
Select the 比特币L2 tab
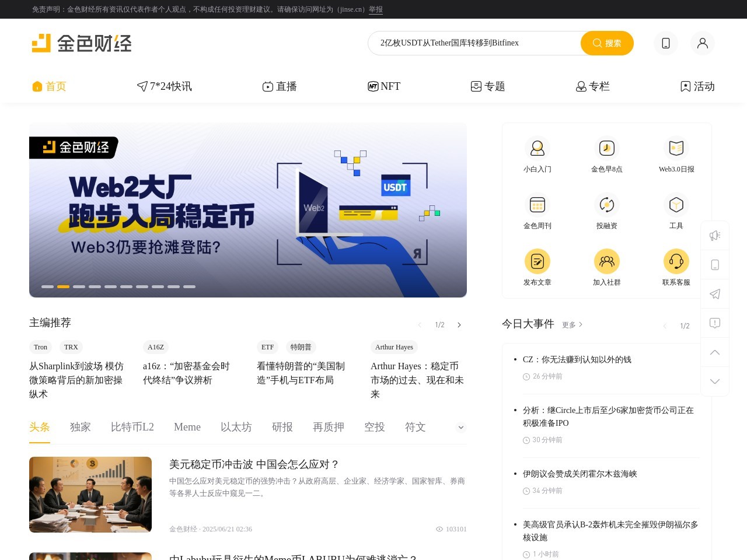point(132,427)
